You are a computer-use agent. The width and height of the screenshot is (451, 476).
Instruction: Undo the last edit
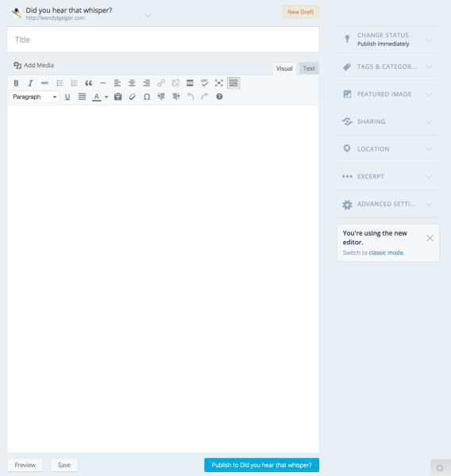191,97
